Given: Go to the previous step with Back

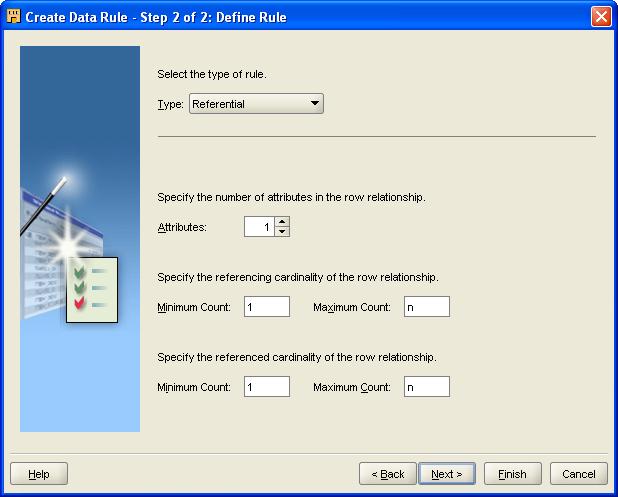Looking at the screenshot, I should pos(388,474).
